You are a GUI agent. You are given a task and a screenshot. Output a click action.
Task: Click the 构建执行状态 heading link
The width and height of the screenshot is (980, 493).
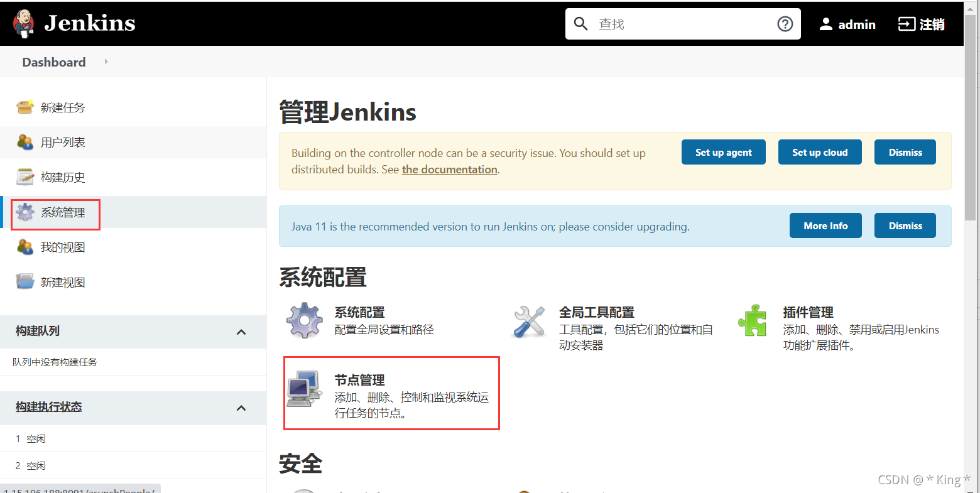point(49,407)
